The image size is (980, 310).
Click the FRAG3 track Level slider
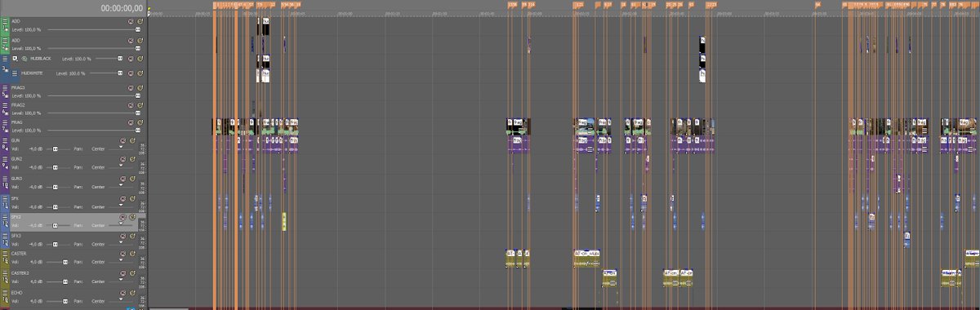pos(93,95)
